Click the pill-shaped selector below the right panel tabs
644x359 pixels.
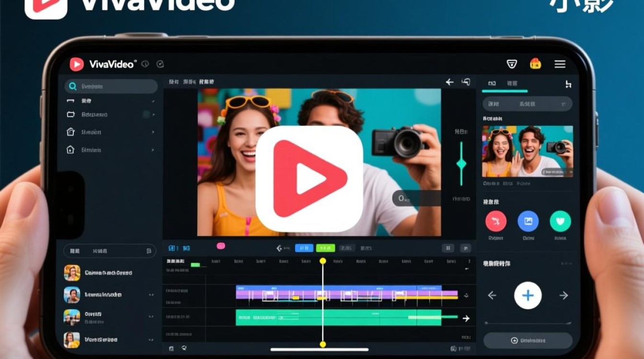(527, 104)
